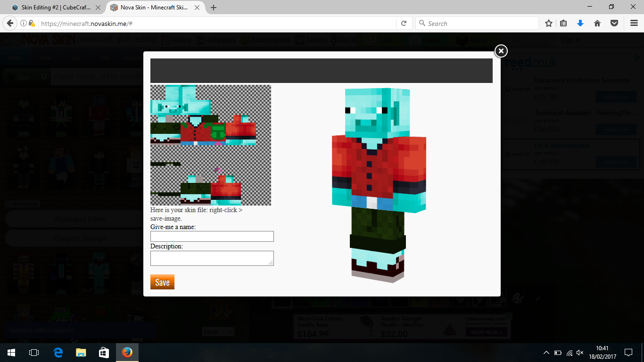The height and width of the screenshot is (362, 644).
Task: Click the Firefox taskbar icon
Action: pos(127,353)
